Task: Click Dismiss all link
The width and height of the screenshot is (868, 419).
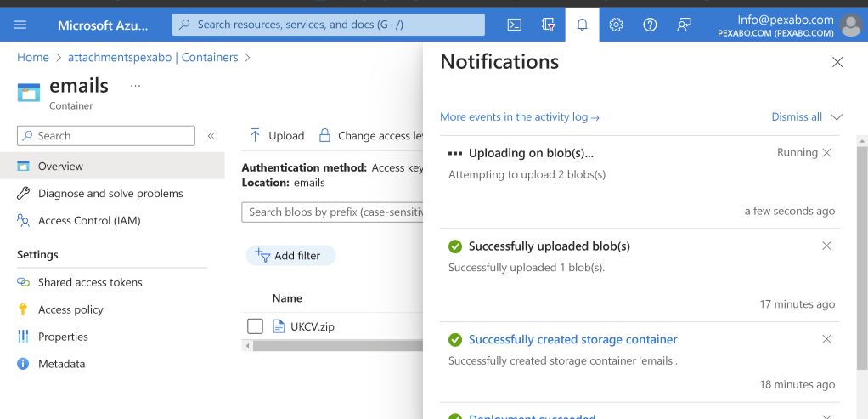Action: coord(797,117)
